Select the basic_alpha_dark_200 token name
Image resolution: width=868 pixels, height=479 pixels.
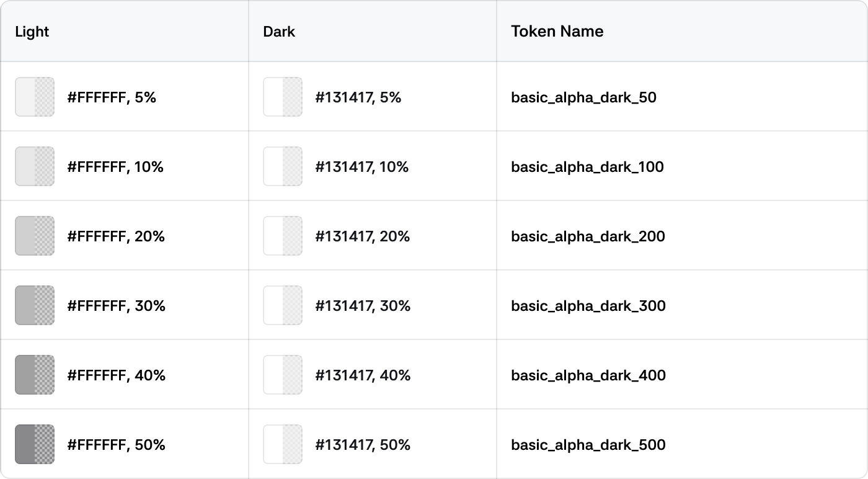click(x=588, y=236)
